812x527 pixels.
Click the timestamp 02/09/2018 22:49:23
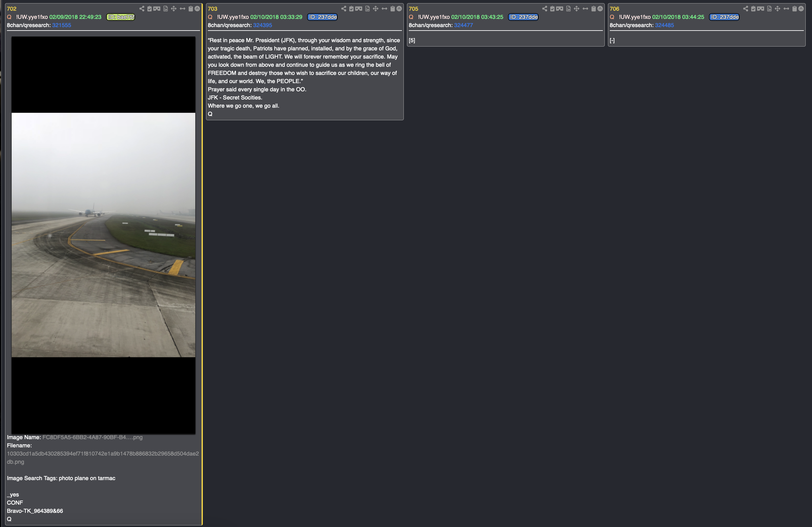(75, 17)
